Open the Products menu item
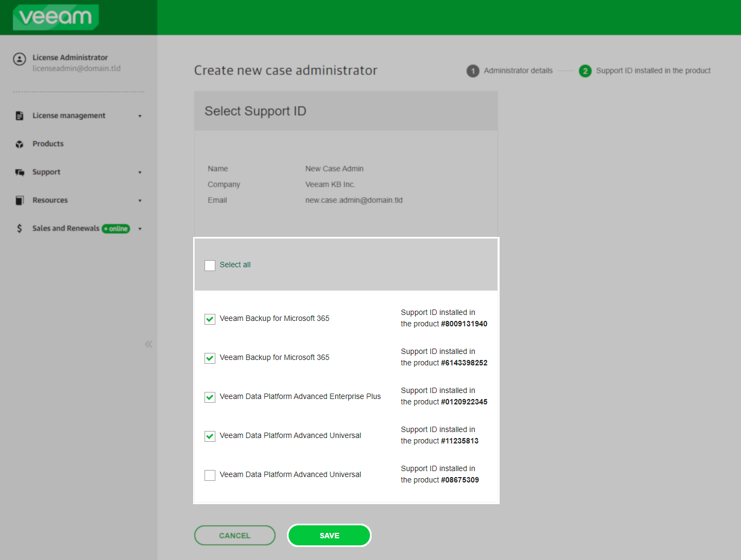Viewport: 741px width, 560px height. click(x=48, y=144)
